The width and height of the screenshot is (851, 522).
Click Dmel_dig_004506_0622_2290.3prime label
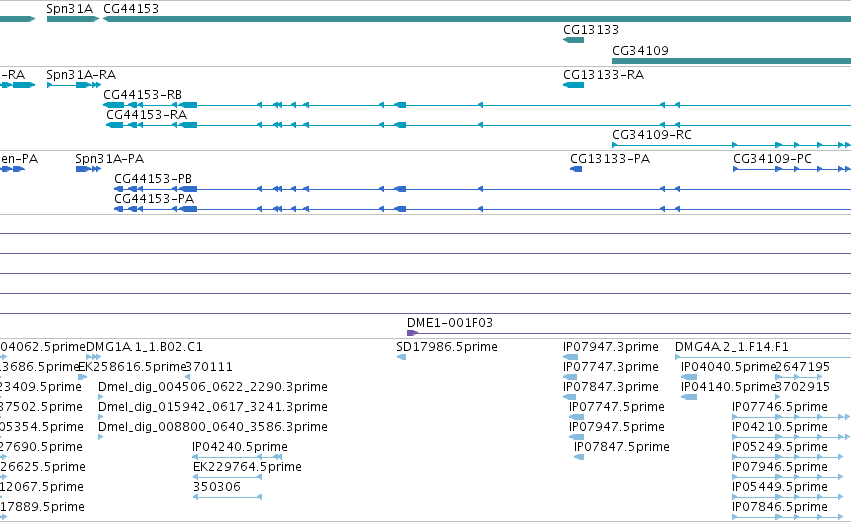pos(213,387)
